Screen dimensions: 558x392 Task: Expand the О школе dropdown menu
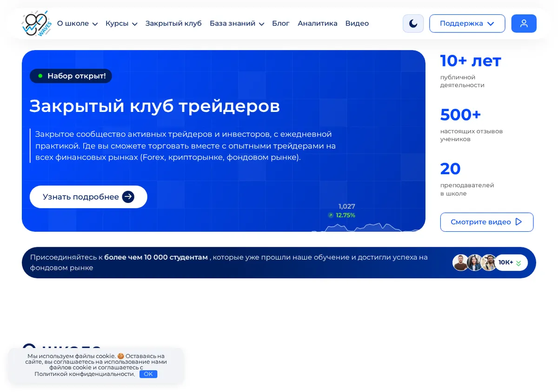click(77, 24)
